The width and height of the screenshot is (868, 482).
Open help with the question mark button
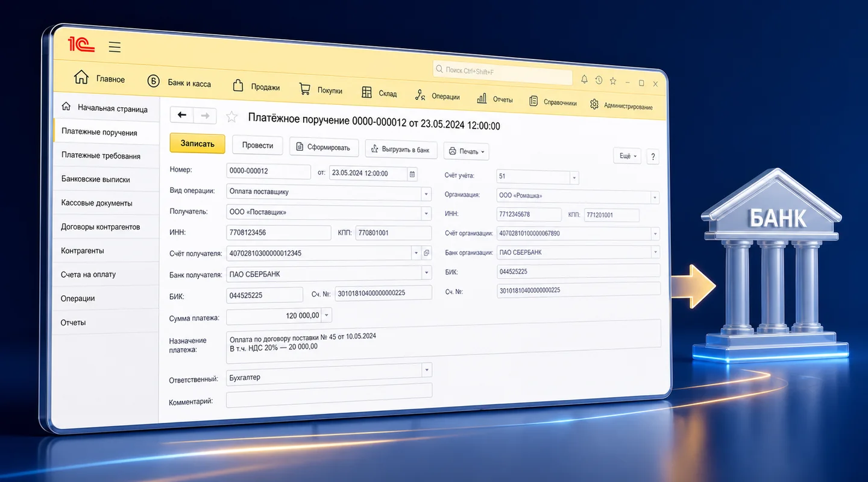click(652, 157)
